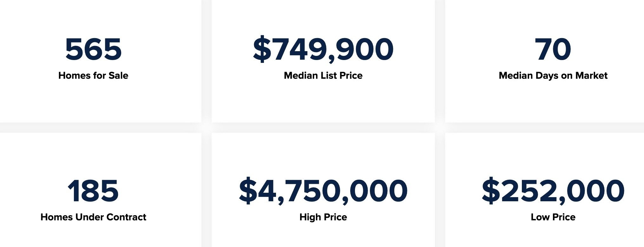644x247 pixels.
Task: Open the Median List Price label
Action: pyautogui.click(x=323, y=76)
